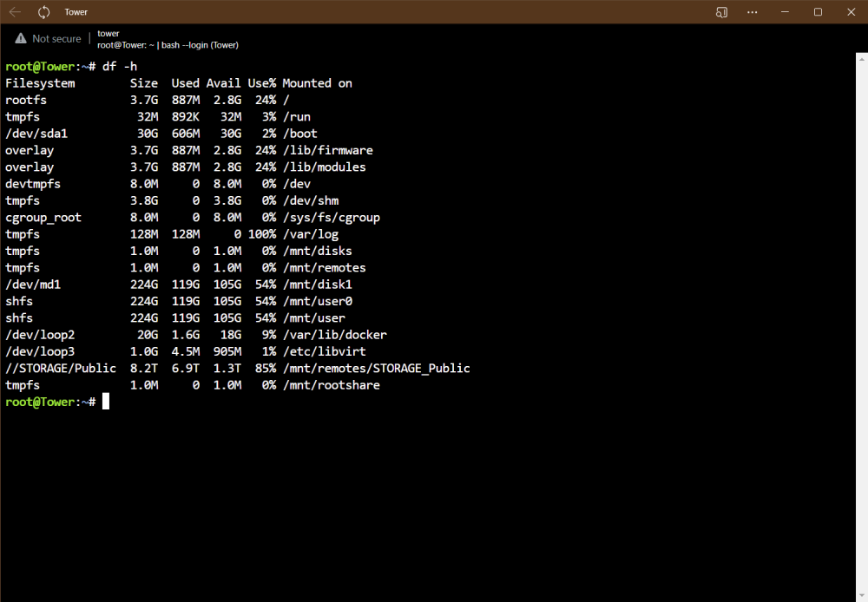The width and height of the screenshot is (868, 602).
Task: Click the '/var/log' mount point
Action: click(311, 234)
